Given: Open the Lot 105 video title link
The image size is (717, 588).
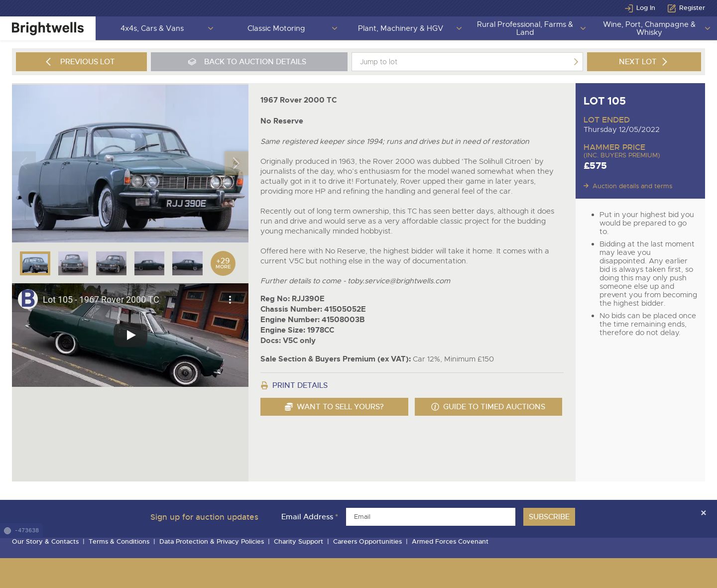Looking at the screenshot, I should [101, 299].
